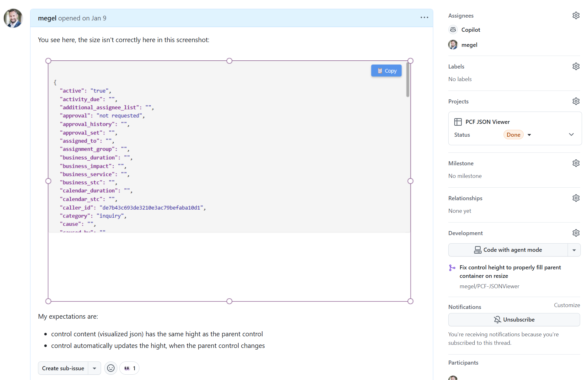
Task: Open the Milestone settings gear
Action: click(x=576, y=163)
